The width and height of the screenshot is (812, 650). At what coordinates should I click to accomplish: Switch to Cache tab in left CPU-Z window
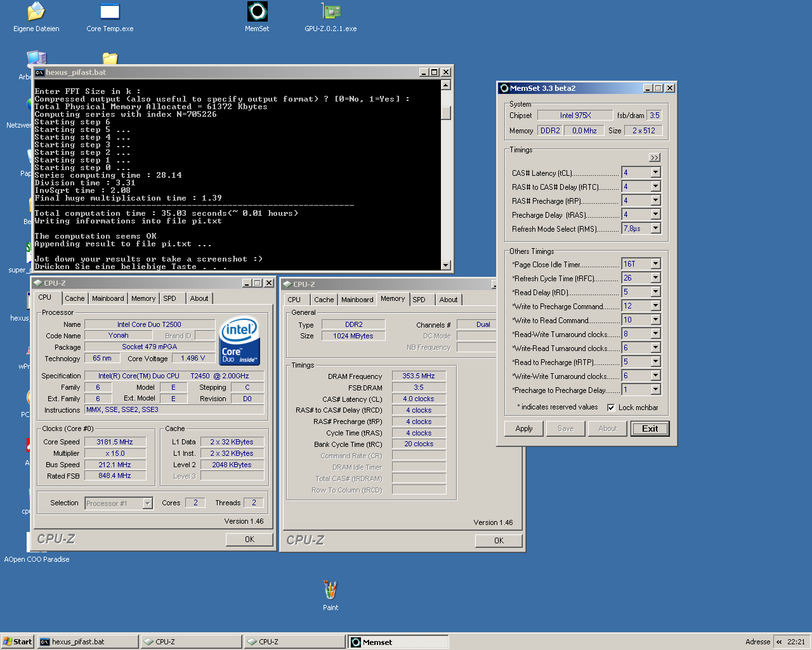coord(74,298)
